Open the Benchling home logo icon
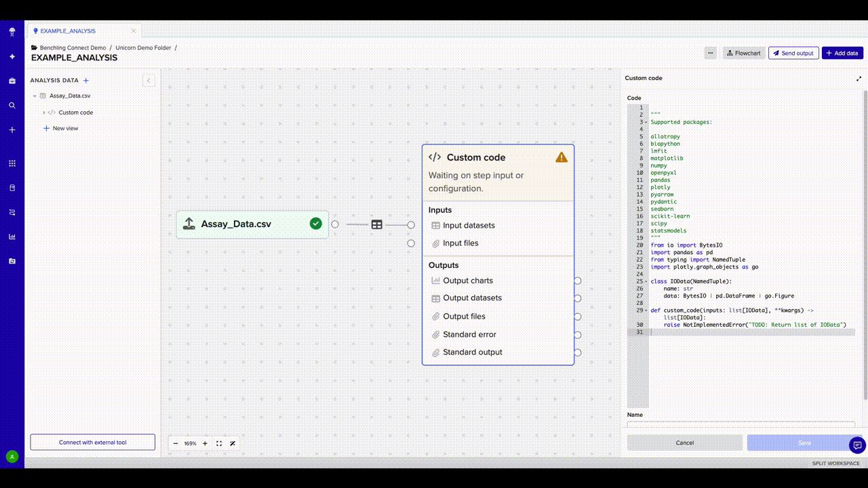This screenshot has width=868, height=488. (12, 31)
